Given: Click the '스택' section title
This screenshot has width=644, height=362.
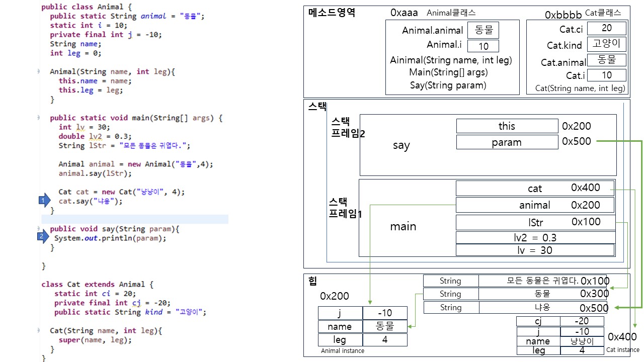Looking at the screenshot, I should click(x=317, y=107).
